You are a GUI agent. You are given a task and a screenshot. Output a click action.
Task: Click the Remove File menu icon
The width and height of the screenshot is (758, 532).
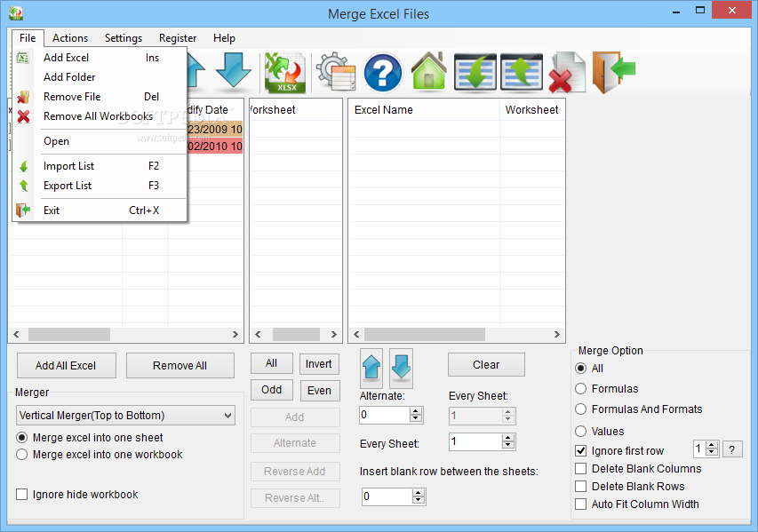23,97
